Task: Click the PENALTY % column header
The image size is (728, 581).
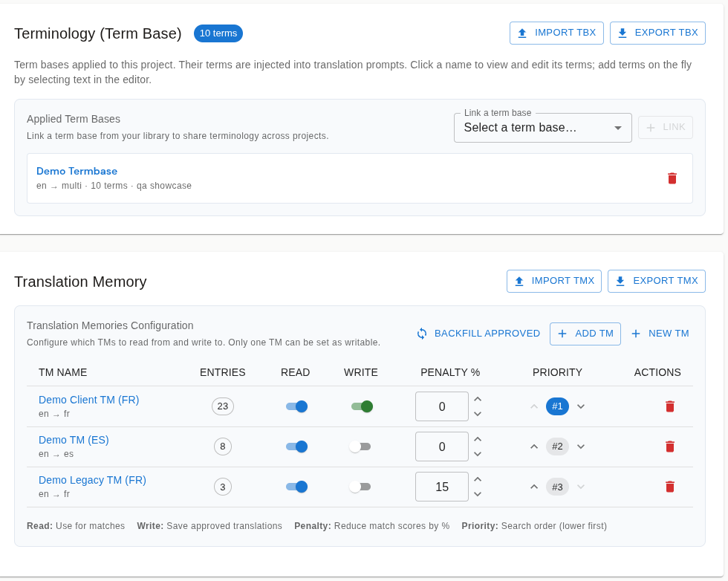Action: (450, 372)
